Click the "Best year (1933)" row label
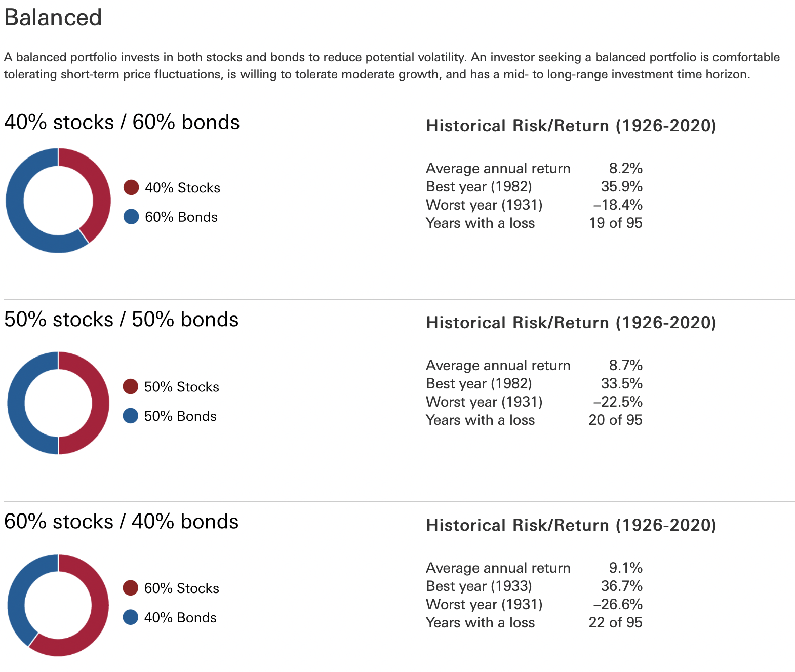Viewport: 795px width, 672px height. coord(479,586)
